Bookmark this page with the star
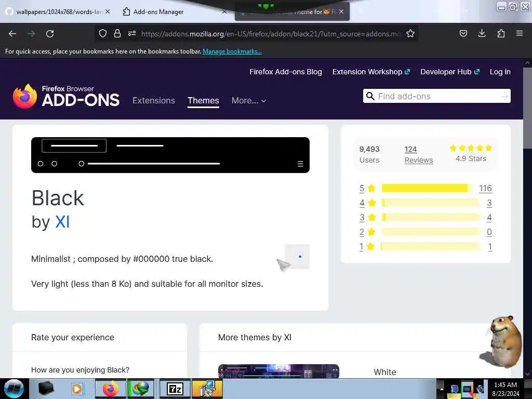The width and height of the screenshot is (532, 399). click(410, 33)
